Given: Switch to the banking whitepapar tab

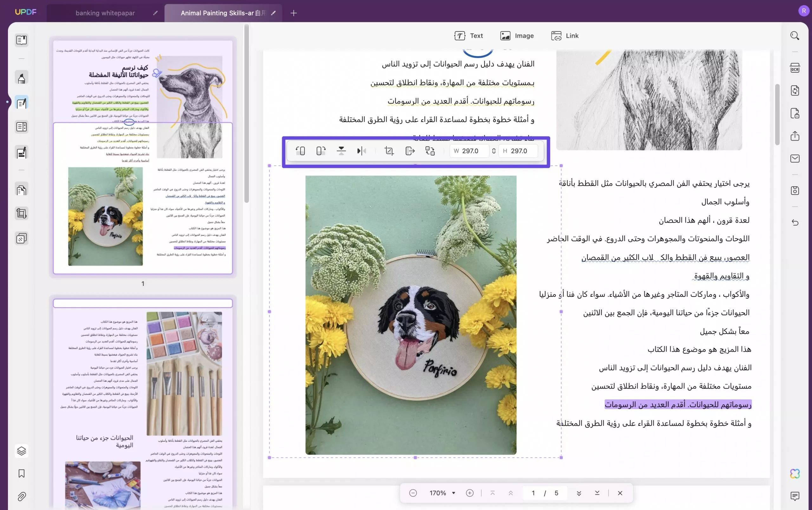Looking at the screenshot, I should point(105,13).
